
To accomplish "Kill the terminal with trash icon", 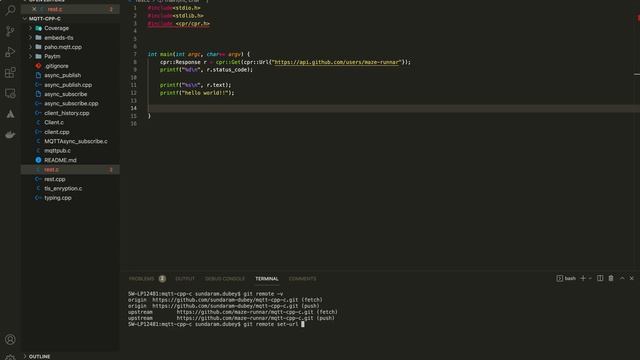I will tap(611, 278).
